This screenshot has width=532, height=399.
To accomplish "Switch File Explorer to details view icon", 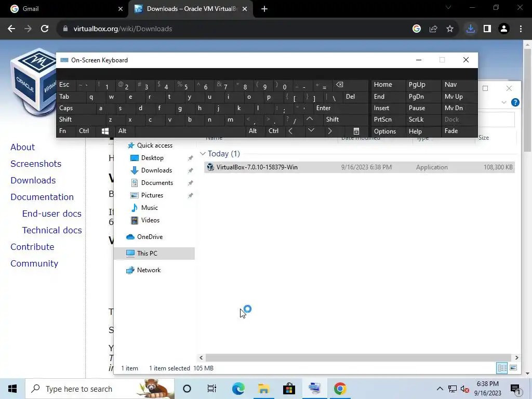I will 502,368.
